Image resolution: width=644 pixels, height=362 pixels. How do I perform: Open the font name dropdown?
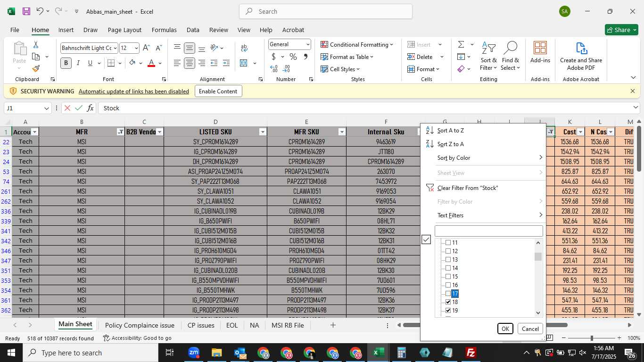point(115,48)
